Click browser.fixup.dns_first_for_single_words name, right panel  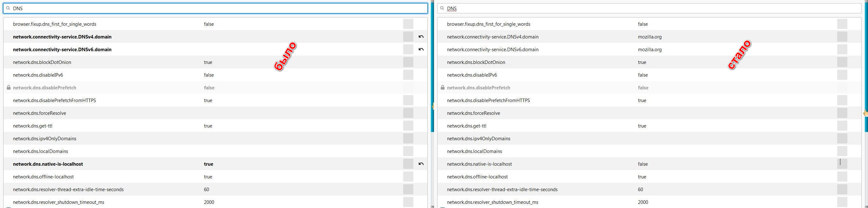(489, 24)
